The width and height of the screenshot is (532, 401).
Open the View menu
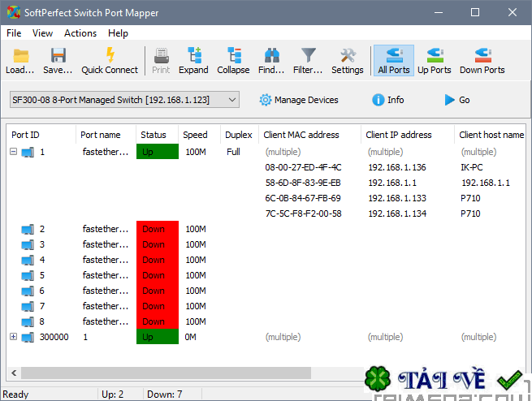42,33
